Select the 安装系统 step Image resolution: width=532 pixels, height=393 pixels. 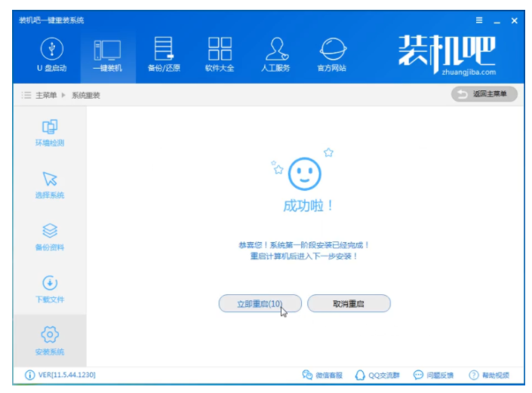50,341
